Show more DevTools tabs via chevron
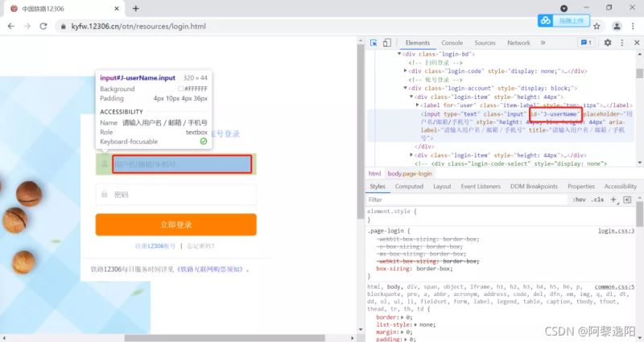This screenshot has height=342, width=644. 543,43
